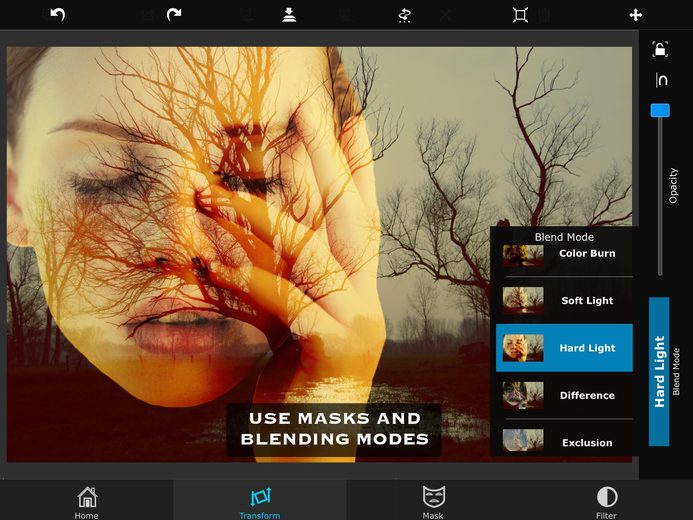Open the vertical Hard Light blend mode selector

click(659, 371)
